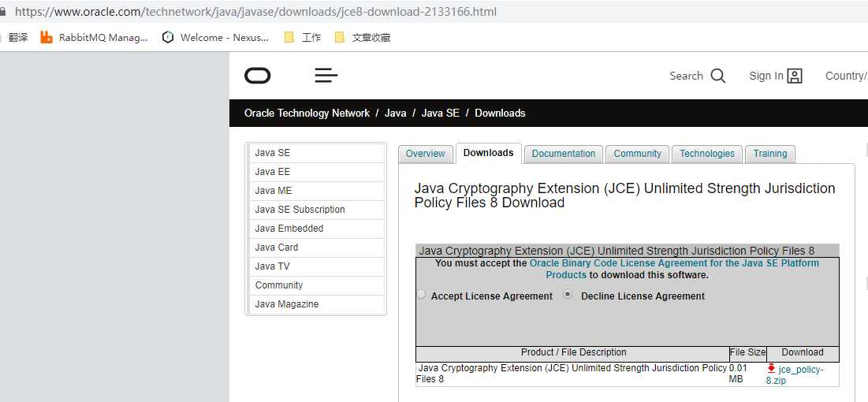Open the Country selector in header
The width and height of the screenshot is (868, 402).
click(x=847, y=76)
